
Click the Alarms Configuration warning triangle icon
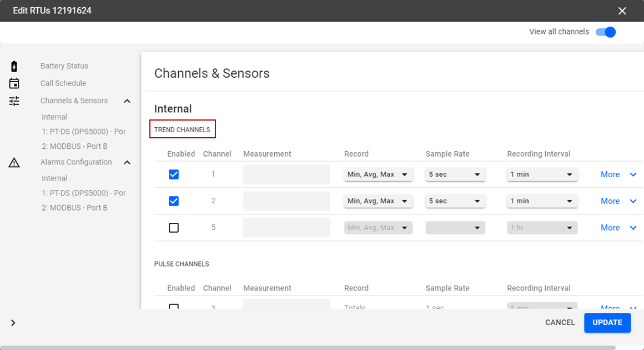point(14,163)
